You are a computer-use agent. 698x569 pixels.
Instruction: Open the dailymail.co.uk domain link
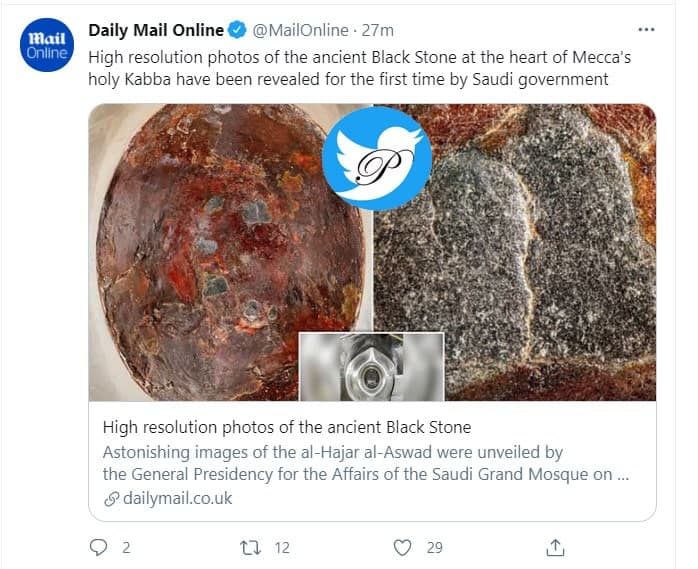coord(177,497)
